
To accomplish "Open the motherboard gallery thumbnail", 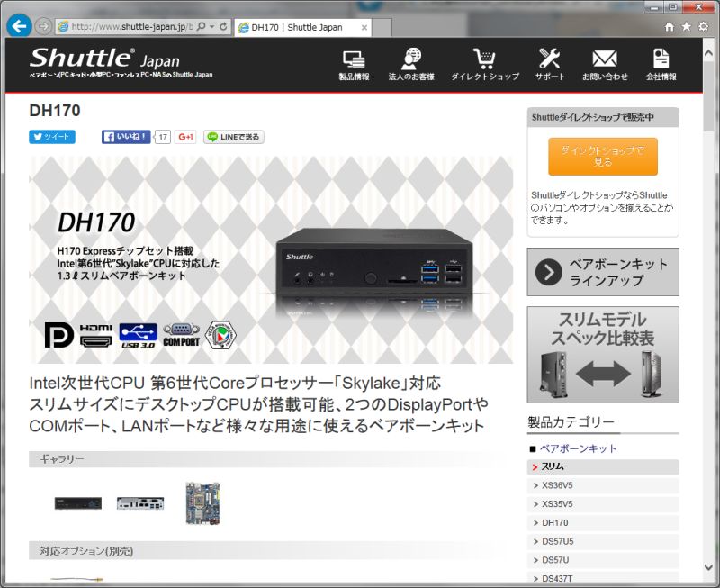I will click(x=202, y=503).
